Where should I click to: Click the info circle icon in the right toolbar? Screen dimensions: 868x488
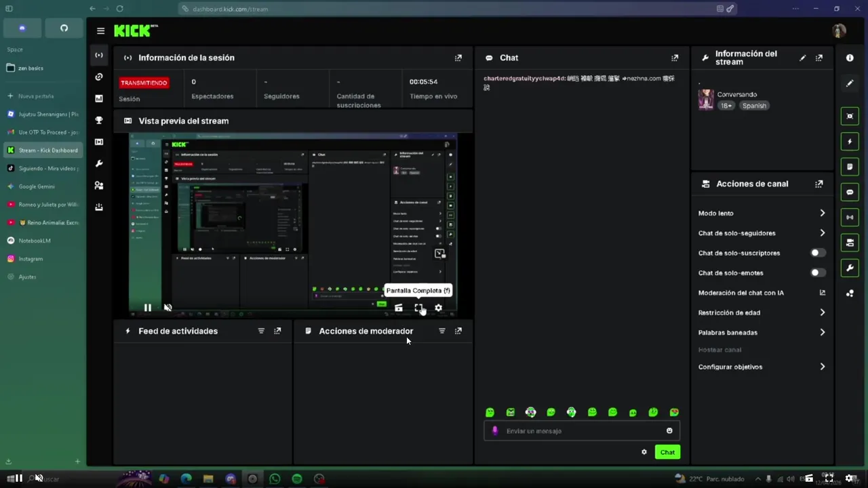(x=850, y=58)
